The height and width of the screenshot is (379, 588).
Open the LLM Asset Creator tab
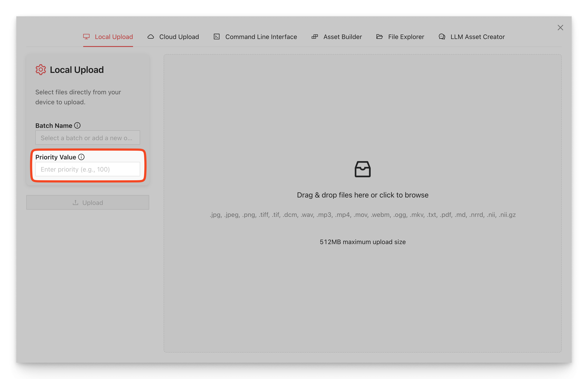pos(477,37)
